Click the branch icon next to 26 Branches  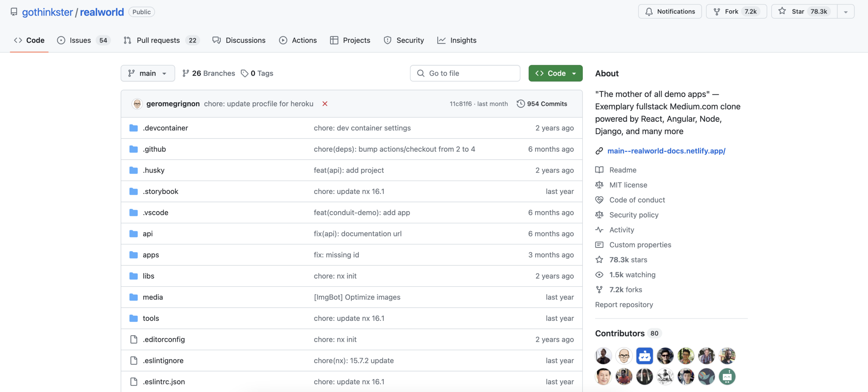(185, 73)
